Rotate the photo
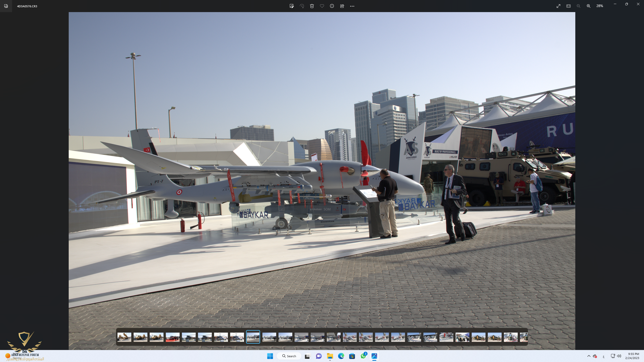The height and width of the screenshot is (362, 644). click(x=302, y=6)
